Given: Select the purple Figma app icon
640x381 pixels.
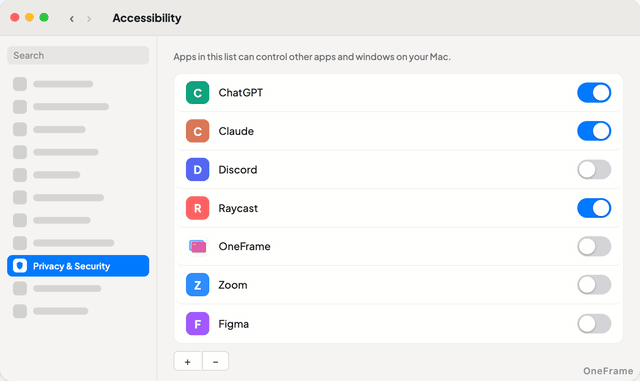Looking at the screenshot, I should click(198, 324).
